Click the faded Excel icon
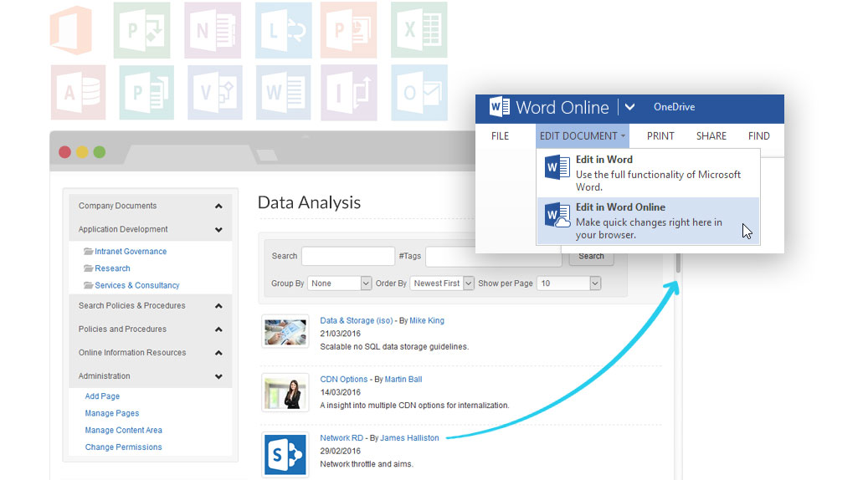This screenshot has height=480, width=868. click(x=419, y=30)
